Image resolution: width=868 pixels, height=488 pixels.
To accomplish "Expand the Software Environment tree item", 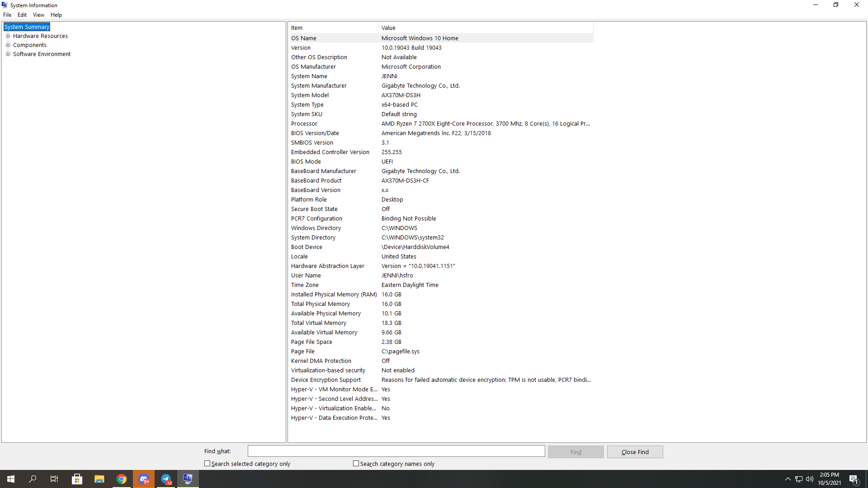I will (x=8, y=54).
